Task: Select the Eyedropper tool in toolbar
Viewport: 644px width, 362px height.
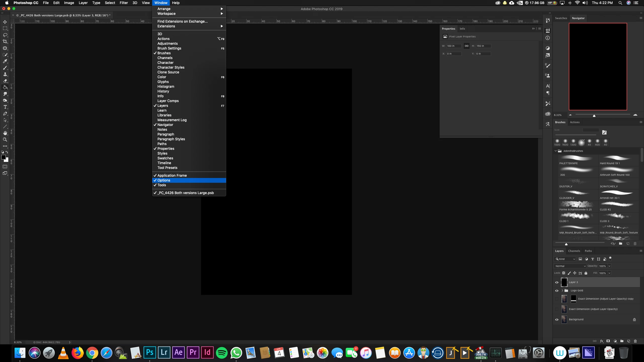Action: click(5, 61)
